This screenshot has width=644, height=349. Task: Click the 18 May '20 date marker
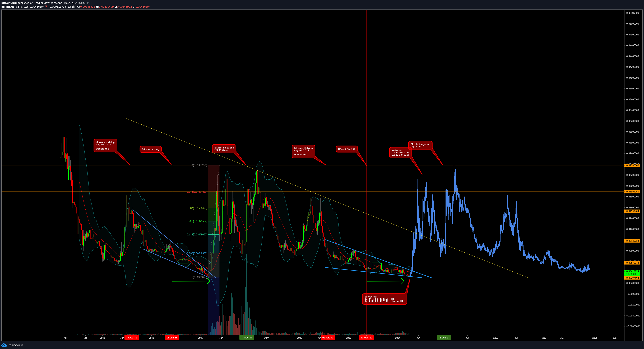click(366, 338)
